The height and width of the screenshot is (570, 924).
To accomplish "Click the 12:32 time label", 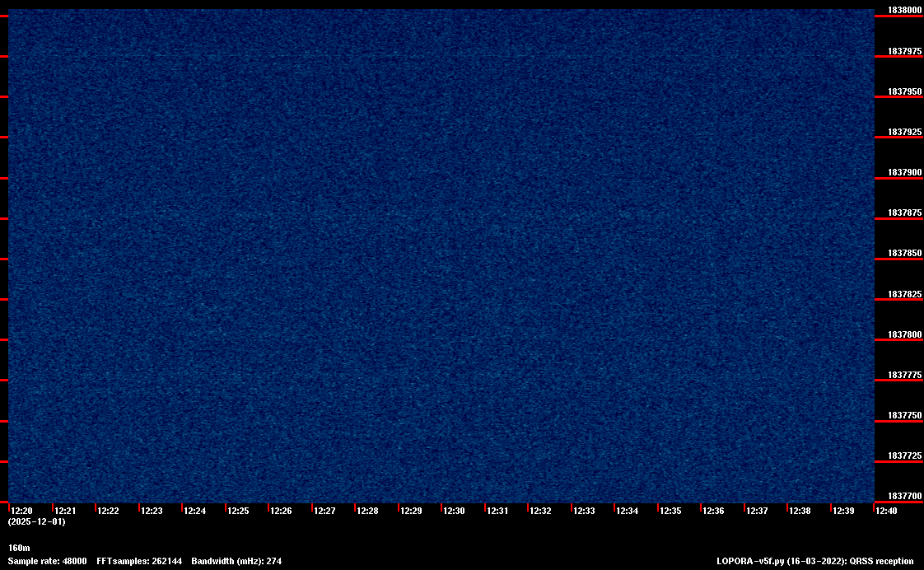I will tap(540, 511).
